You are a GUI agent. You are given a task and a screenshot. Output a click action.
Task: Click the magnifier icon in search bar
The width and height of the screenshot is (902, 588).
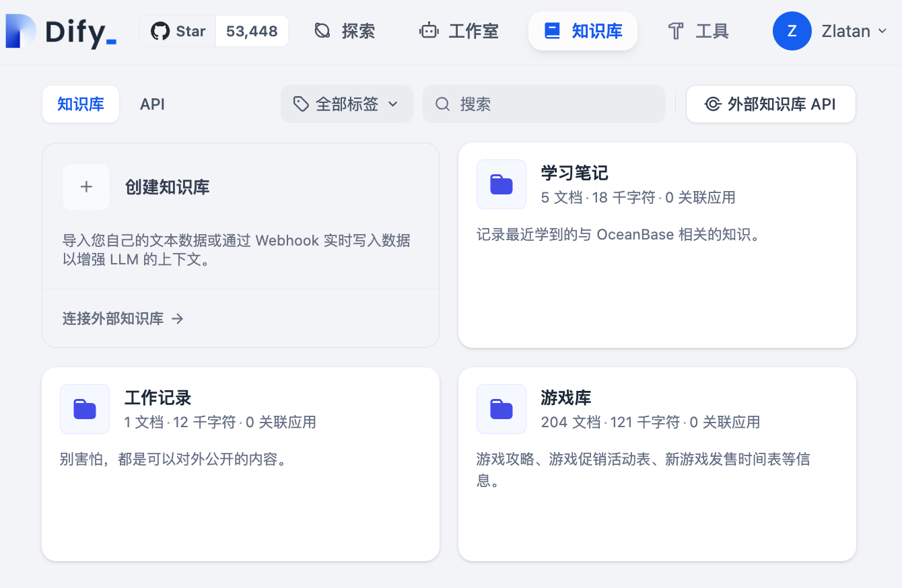click(x=442, y=104)
